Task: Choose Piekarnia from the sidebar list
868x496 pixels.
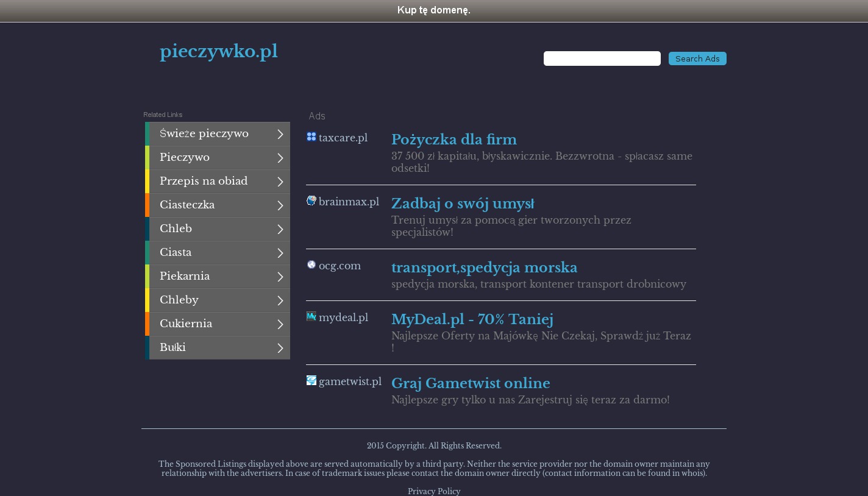Action: [x=185, y=277]
